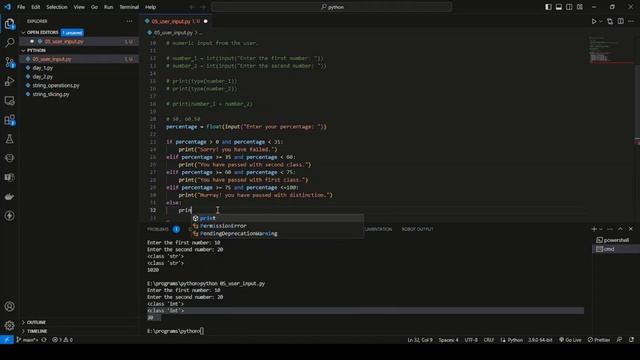The width and height of the screenshot is (640, 360).
Task: Collapse the Open Editors section
Action: [x=42, y=32]
